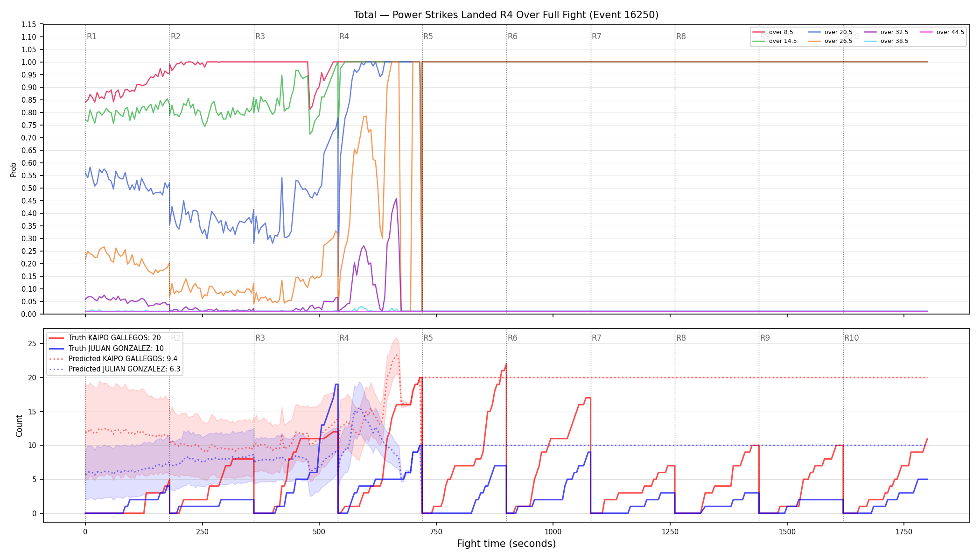The image size is (980, 560).
Task: Click the R5 round marker in Count chart
Action: tap(428, 338)
